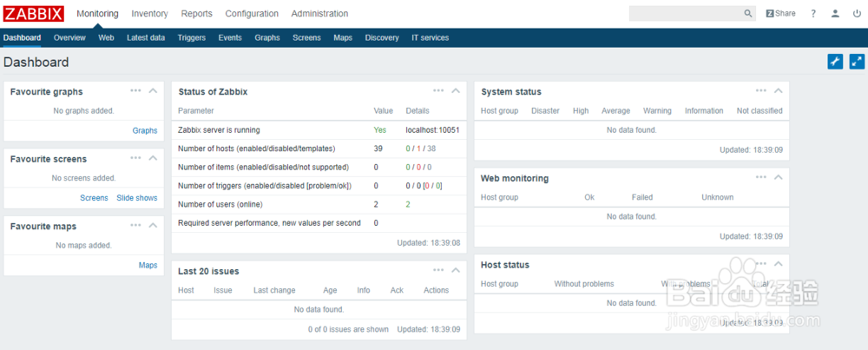Open Favourite graphs widget options menu
Image resolution: width=868 pixels, height=350 pixels.
point(135,90)
